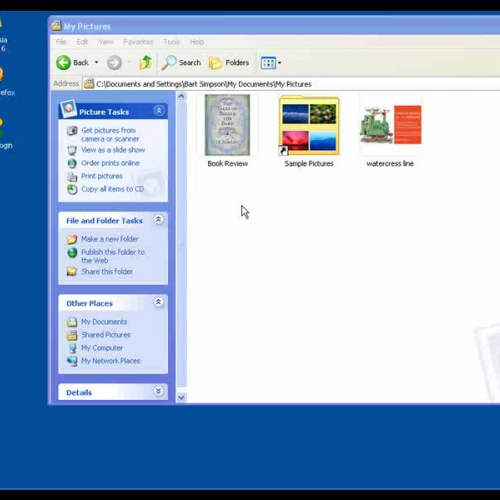Open the Favorites menu
Viewport: 500px width, 500px height.
point(138,42)
